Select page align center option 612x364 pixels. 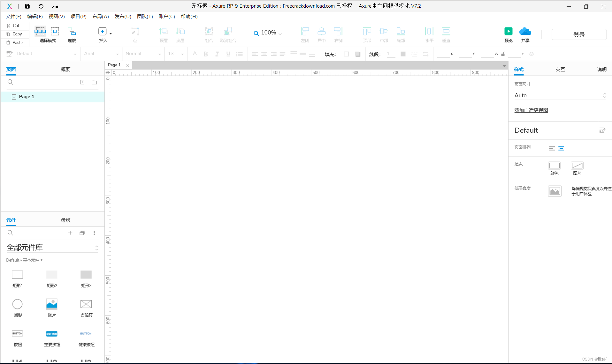(561, 148)
